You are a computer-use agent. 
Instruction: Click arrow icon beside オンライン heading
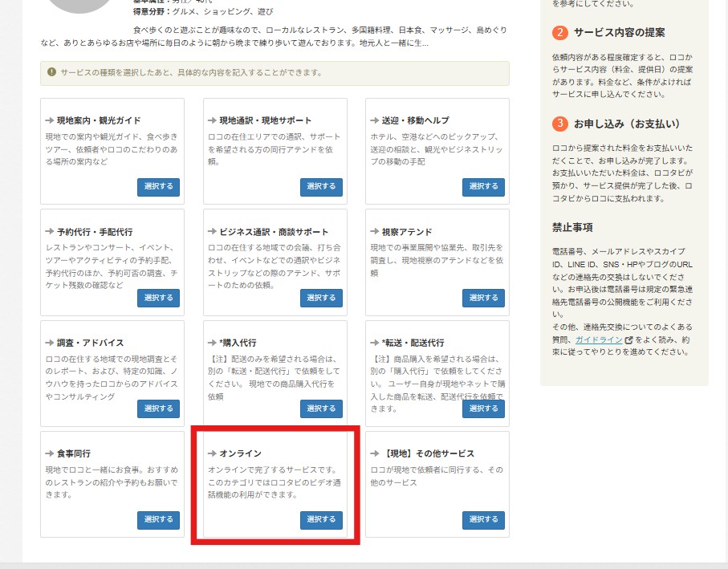[212, 453]
